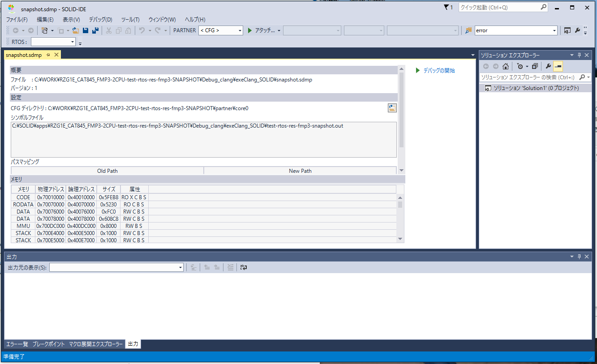
Task: Toggle the highlighted Preview Selected Items button
Action: [558, 66]
